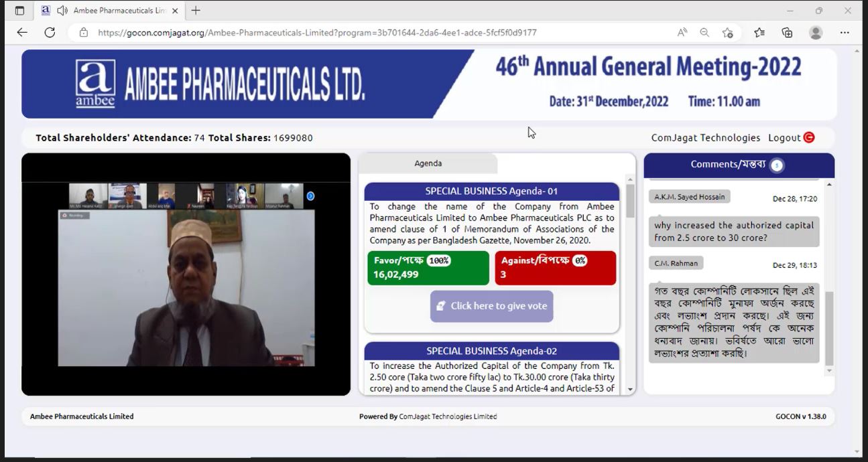The height and width of the screenshot is (462, 868).
Task: Click the 46th Annual General Meeting-2022 title
Action: [x=648, y=66]
